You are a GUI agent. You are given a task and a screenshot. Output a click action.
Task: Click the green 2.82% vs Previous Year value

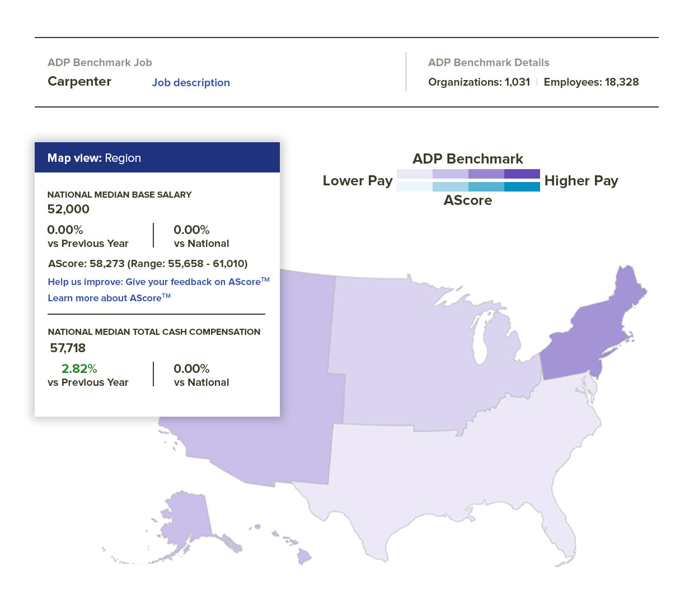[x=79, y=368]
